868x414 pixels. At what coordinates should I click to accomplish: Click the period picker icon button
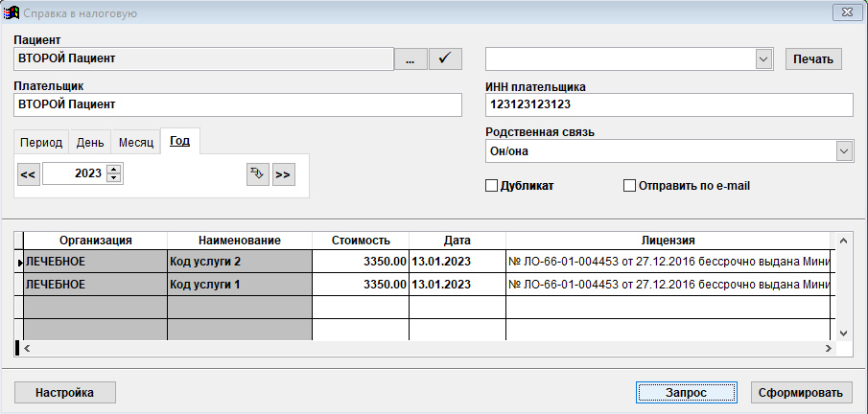257,174
